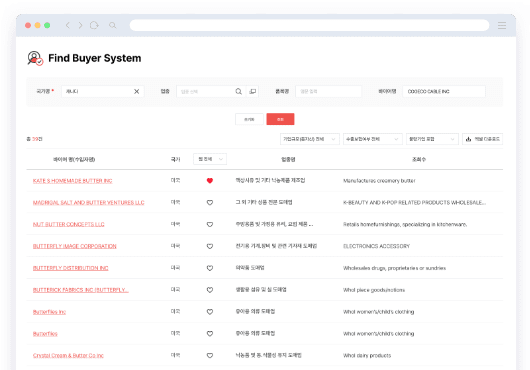The height and width of the screenshot is (370, 530).
Task: Open the browser hamburger menu
Action: point(502,25)
